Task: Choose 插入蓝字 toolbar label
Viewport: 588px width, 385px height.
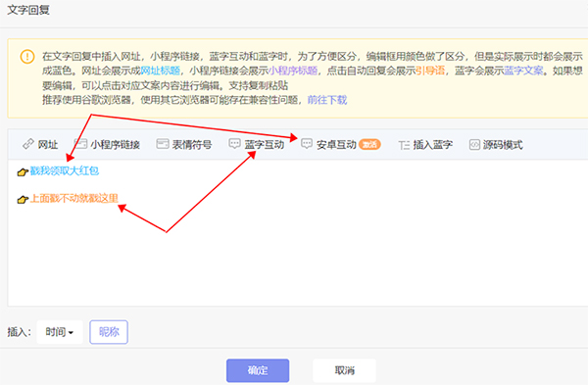Action: click(433, 145)
